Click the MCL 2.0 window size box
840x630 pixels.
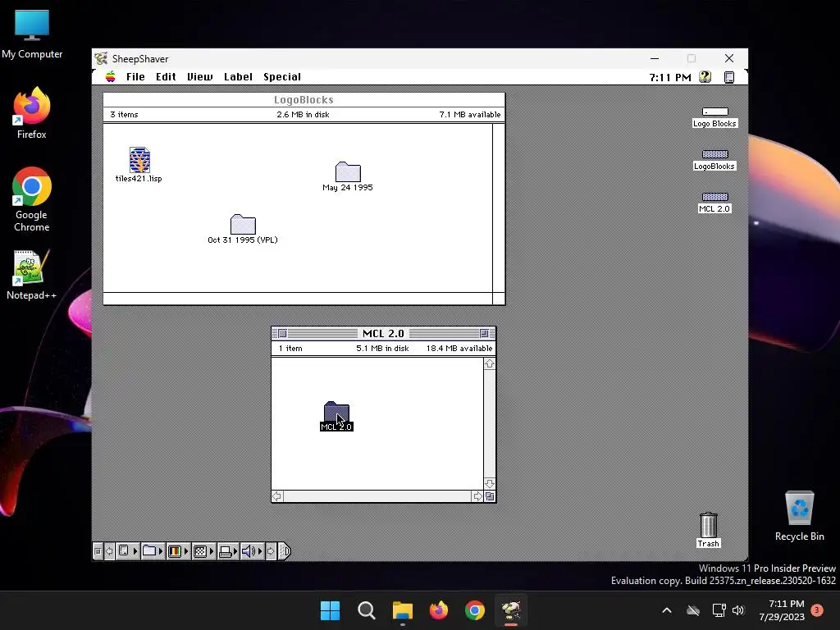[x=490, y=496]
